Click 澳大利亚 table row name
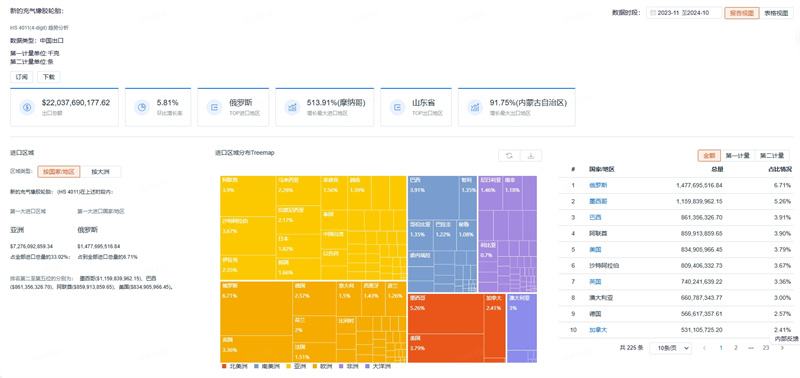 pos(602,298)
